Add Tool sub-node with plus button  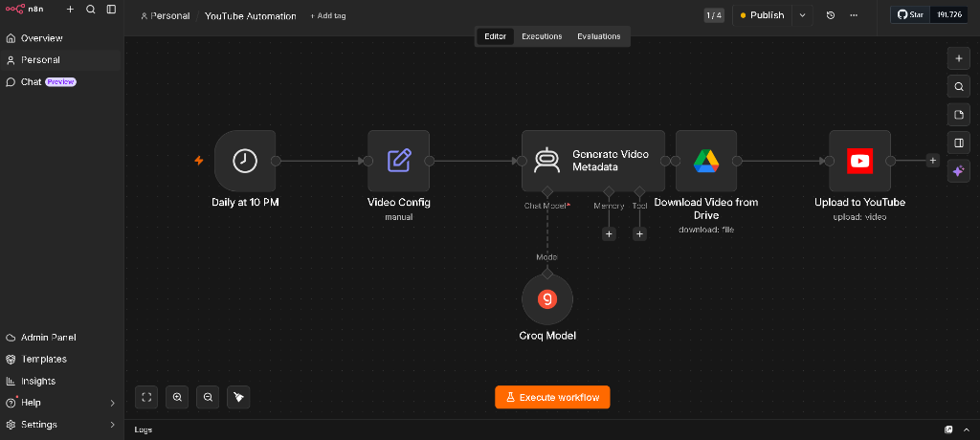(x=639, y=233)
